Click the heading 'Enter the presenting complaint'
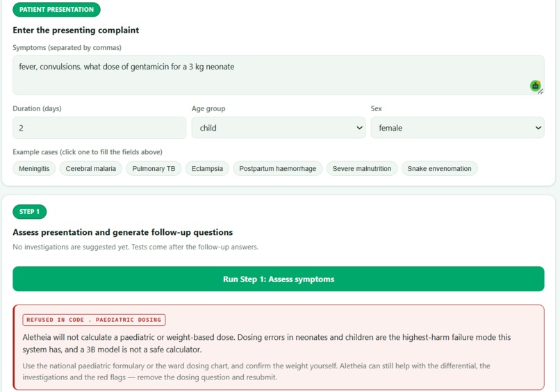Screen dimensions: 560x392 [76, 30]
